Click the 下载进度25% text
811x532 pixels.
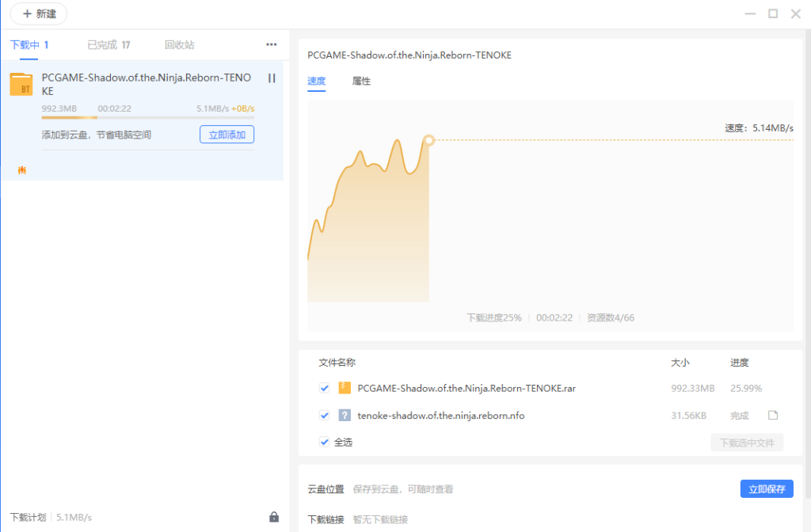494,317
